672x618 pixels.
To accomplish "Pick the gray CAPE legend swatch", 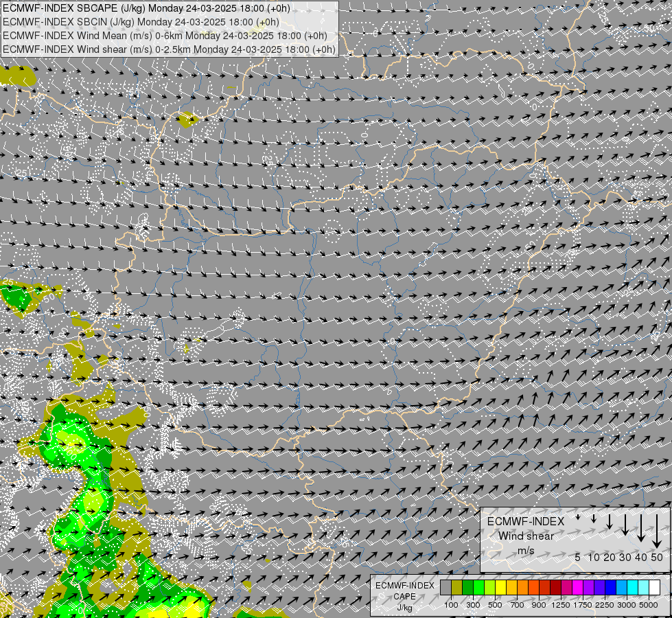I will (x=445, y=588).
